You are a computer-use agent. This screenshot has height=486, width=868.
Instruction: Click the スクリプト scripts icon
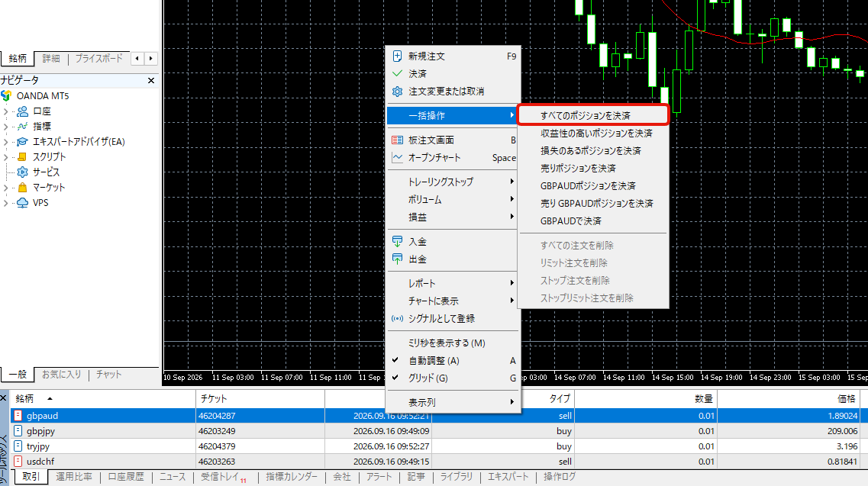click(22, 156)
